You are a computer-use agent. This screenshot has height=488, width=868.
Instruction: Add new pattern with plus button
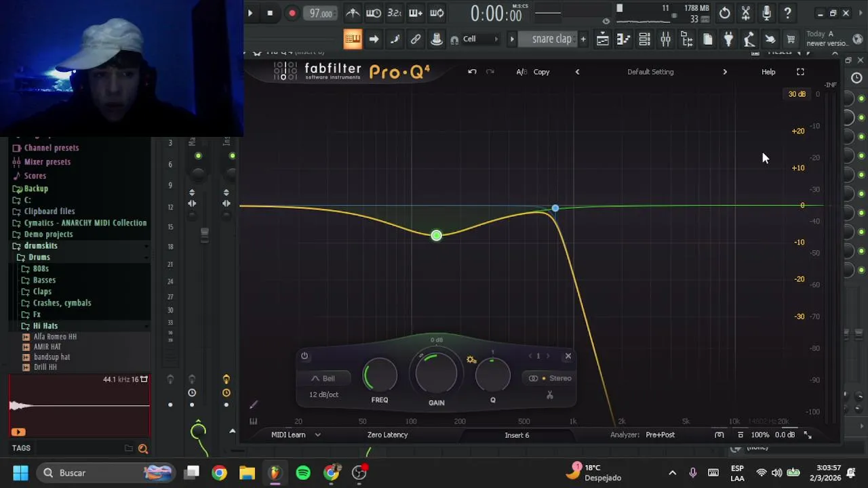coord(583,39)
